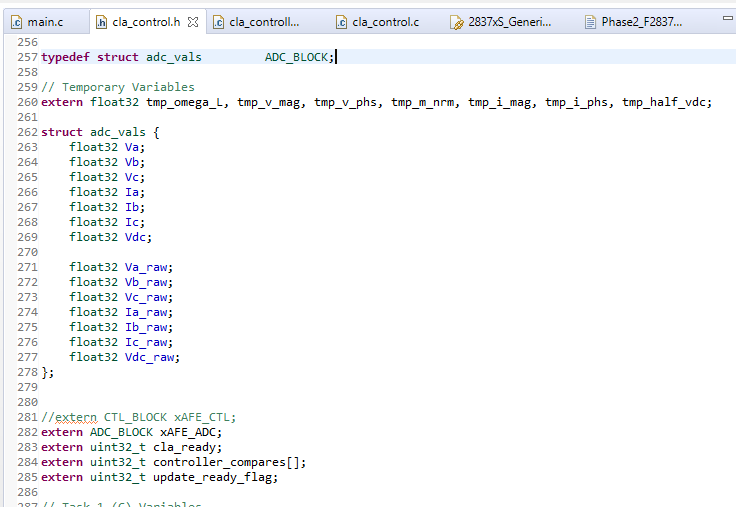Click the '// Temporary Variables' comment
736x507 pixels.
118,87
